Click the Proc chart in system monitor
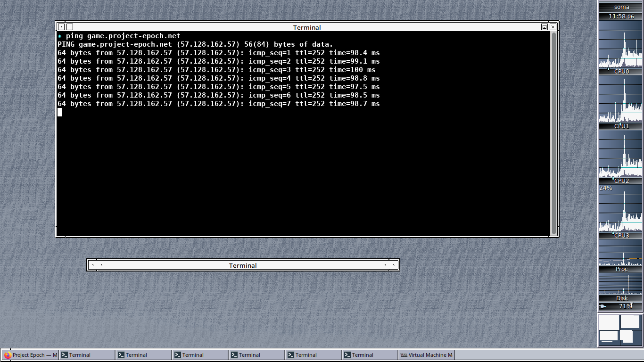The image size is (644, 362). tap(620, 253)
